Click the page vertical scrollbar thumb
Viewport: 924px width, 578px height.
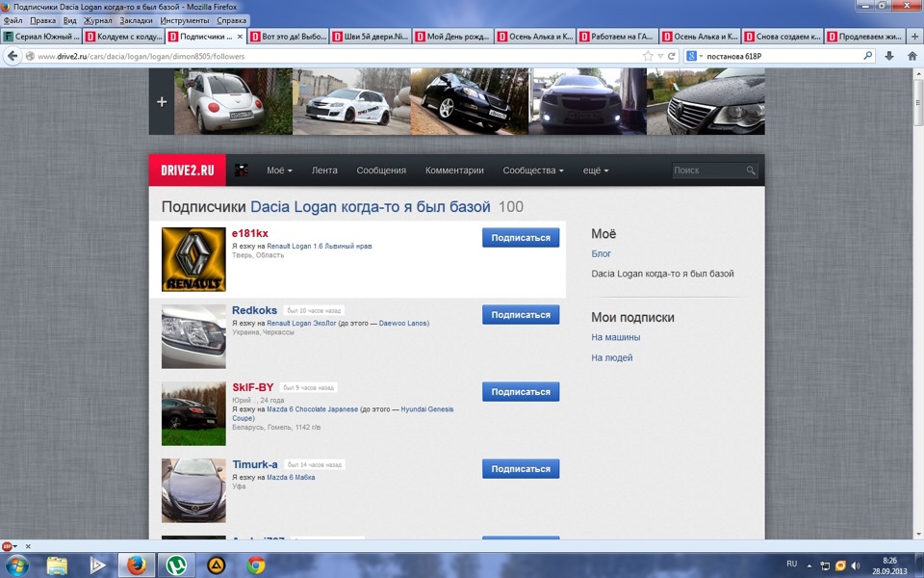(918, 102)
